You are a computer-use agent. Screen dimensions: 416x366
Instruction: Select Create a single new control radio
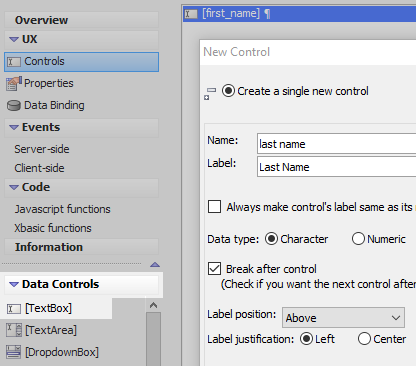(228, 91)
